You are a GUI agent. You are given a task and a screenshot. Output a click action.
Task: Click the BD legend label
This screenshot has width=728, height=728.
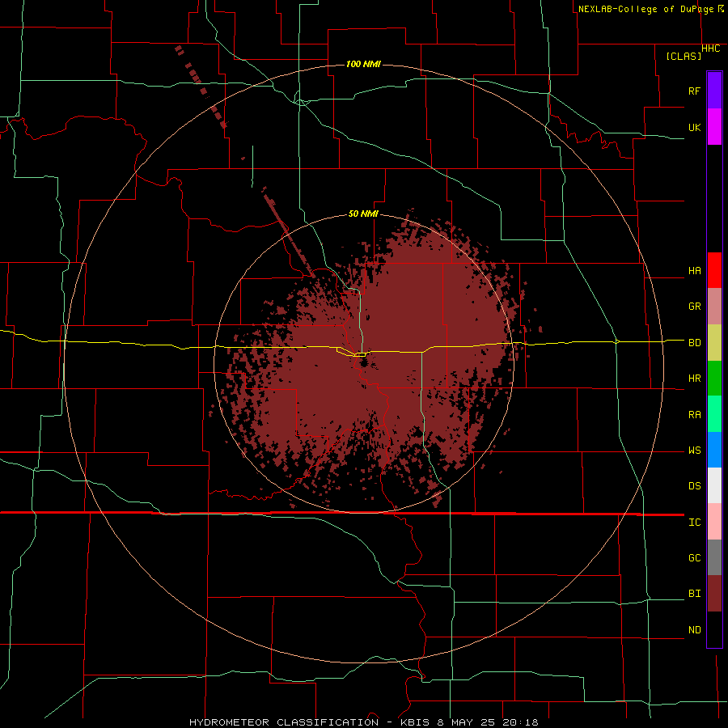pos(694,343)
